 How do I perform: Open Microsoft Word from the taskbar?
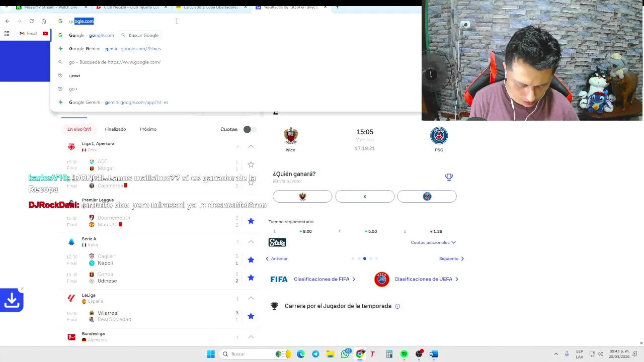click(x=433, y=354)
